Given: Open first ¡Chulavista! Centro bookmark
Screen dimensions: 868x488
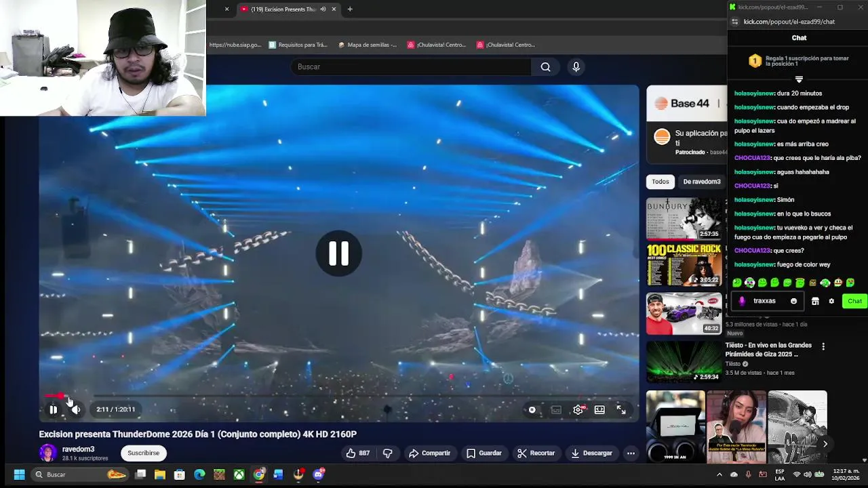Looking at the screenshot, I should click(x=437, y=45).
